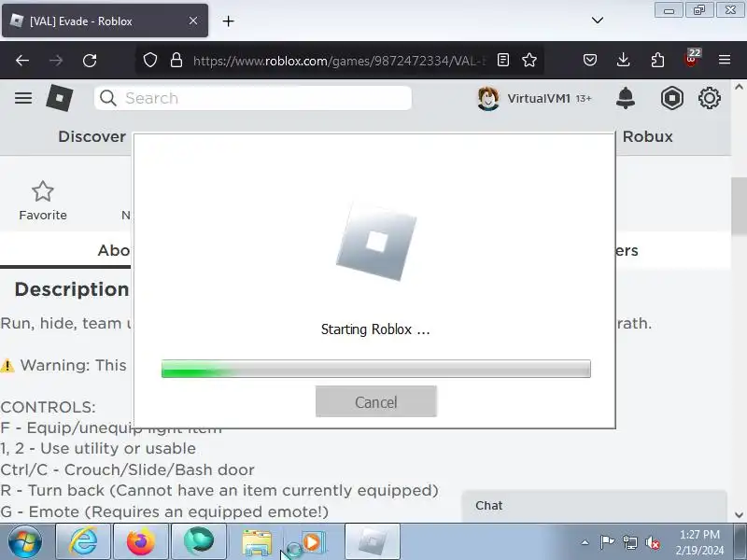Viewport: 747px width, 560px height.
Task: Click the 'Starting Roblox ...' status text
Action: (x=375, y=329)
